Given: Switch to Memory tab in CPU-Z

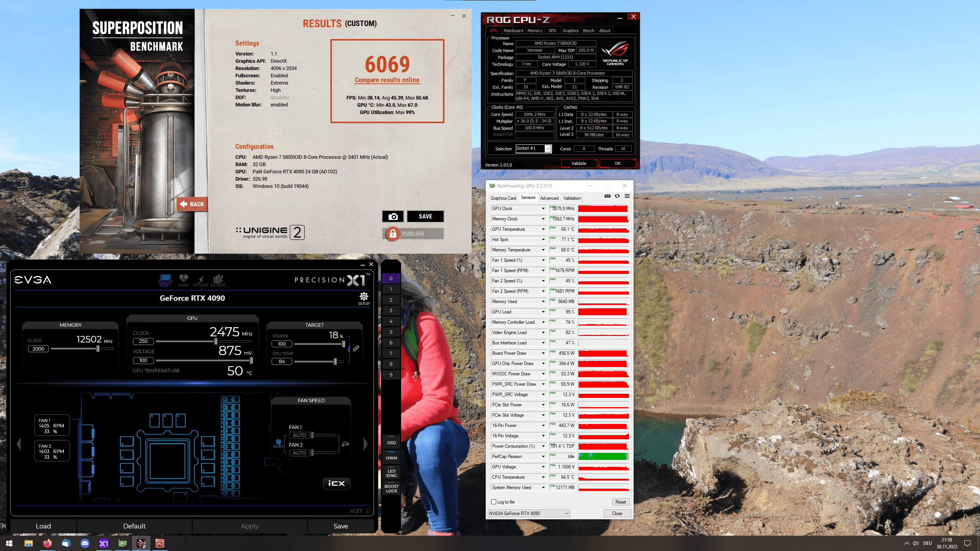Looking at the screenshot, I should click(534, 31).
